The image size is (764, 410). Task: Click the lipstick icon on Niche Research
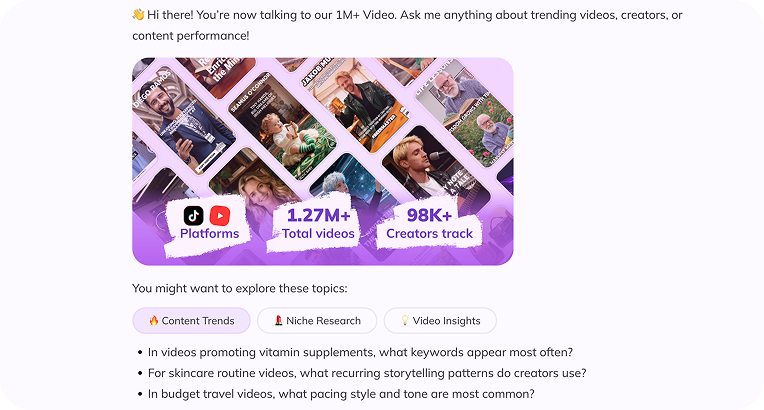pos(277,321)
